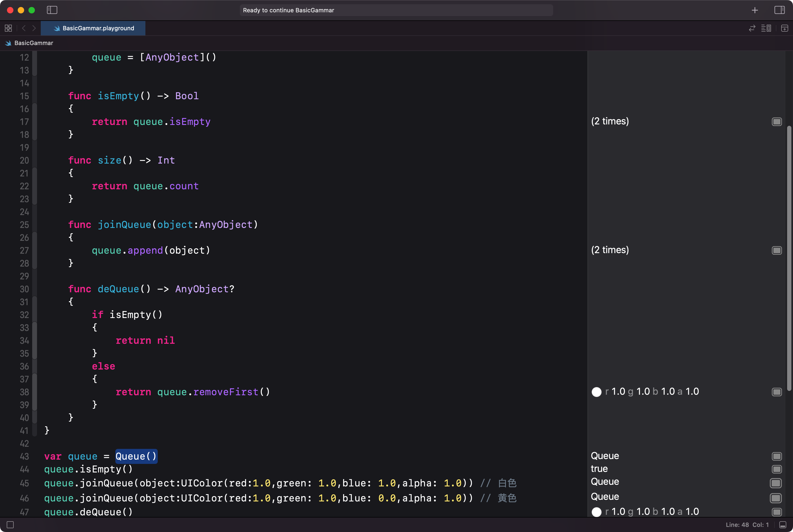Viewport: 793px width, 532px height.
Task: Click line number 43 in the gutter
Action: coord(24,456)
